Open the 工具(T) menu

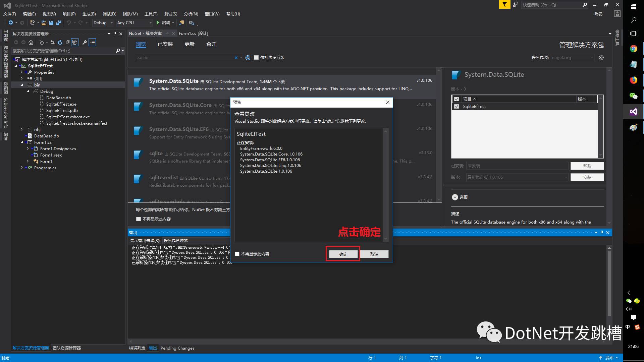(151, 14)
